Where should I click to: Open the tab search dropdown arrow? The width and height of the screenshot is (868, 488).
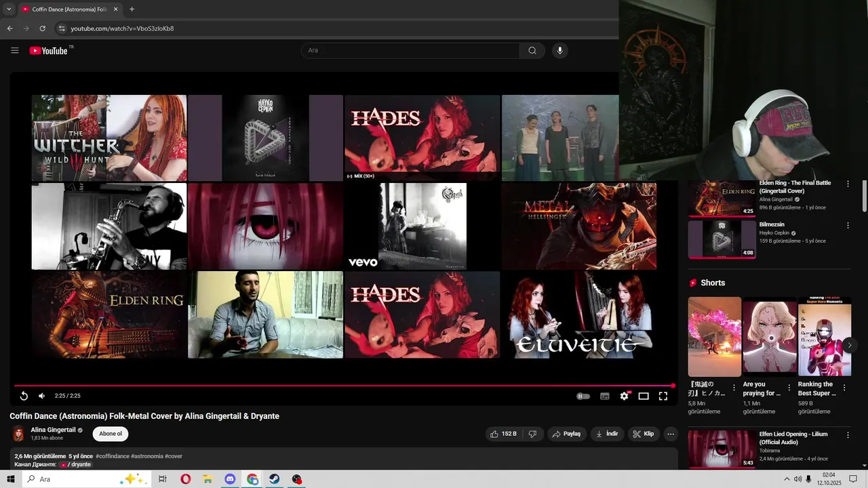pyautogui.click(x=9, y=9)
